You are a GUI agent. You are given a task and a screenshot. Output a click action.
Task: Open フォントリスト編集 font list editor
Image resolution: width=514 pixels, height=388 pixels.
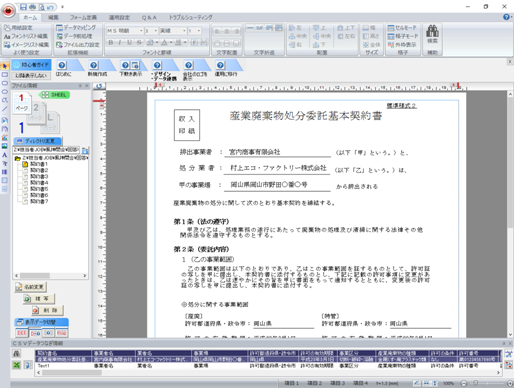pyautogui.click(x=26, y=36)
